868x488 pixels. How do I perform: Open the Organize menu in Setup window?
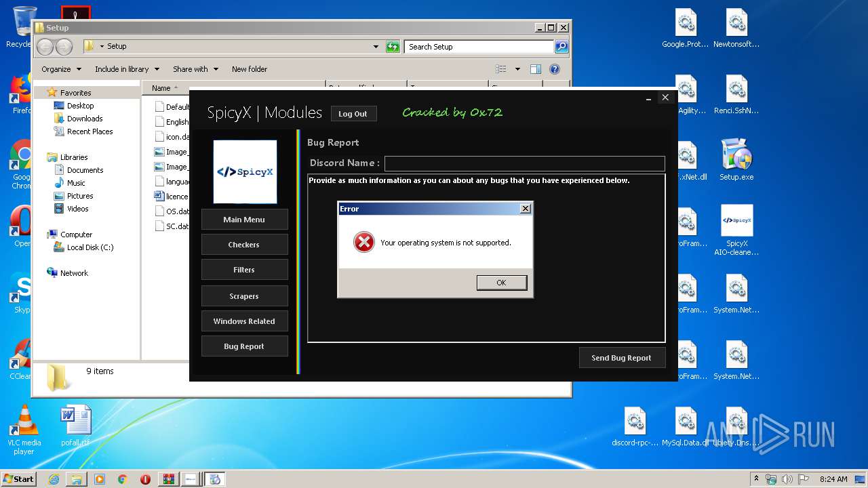point(61,69)
